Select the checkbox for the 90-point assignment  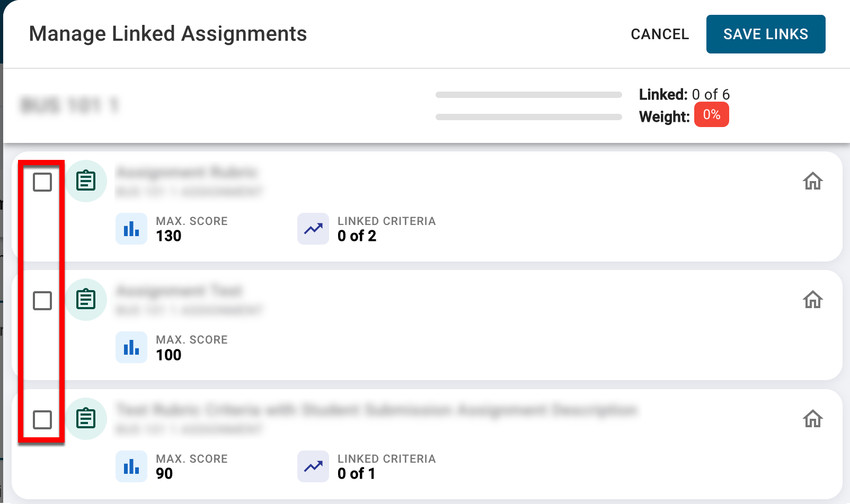42,420
